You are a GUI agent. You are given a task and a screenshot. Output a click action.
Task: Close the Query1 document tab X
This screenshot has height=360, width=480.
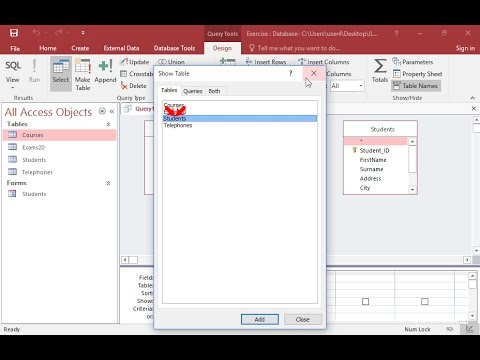point(474,109)
